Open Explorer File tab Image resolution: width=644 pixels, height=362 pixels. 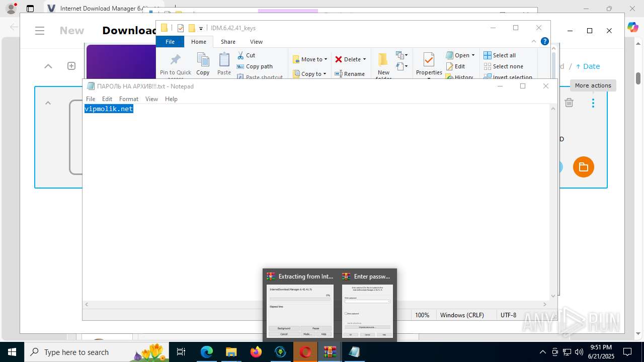[x=170, y=42]
